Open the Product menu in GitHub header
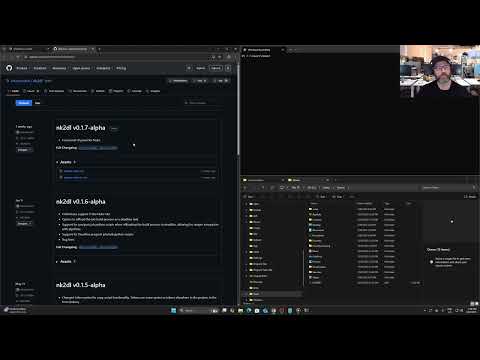 [22, 68]
